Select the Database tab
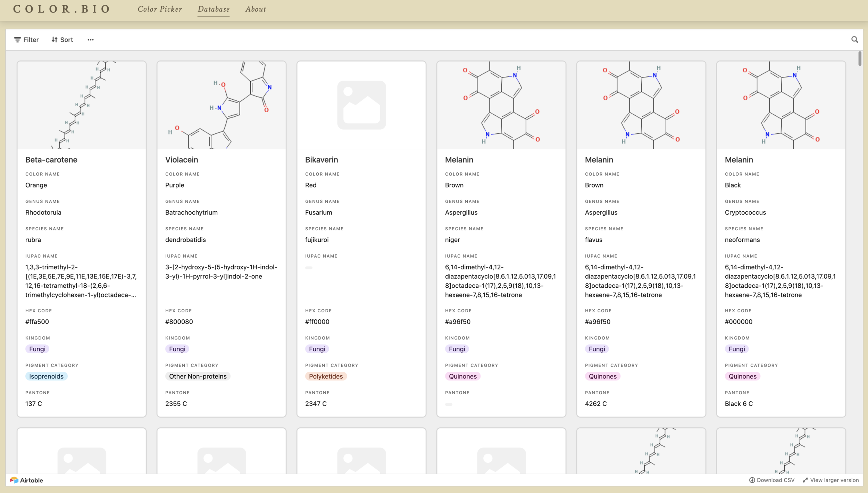The height and width of the screenshot is (493, 868). click(x=214, y=9)
